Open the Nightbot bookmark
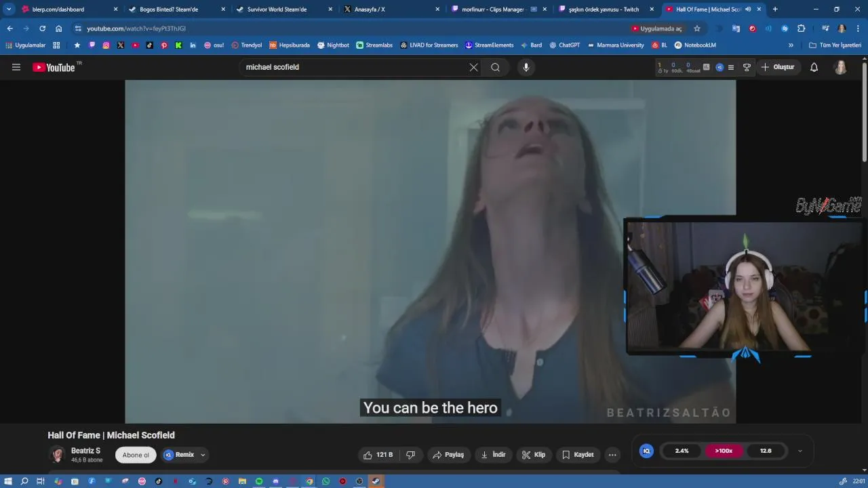Image resolution: width=868 pixels, height=488 pixels. (x=333, y=45)
